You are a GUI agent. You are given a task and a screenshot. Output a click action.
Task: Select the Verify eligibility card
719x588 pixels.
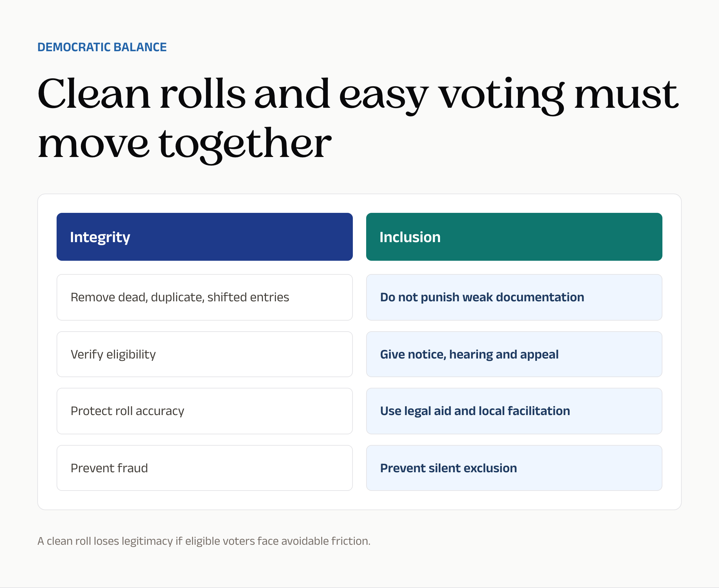(204, 354)
